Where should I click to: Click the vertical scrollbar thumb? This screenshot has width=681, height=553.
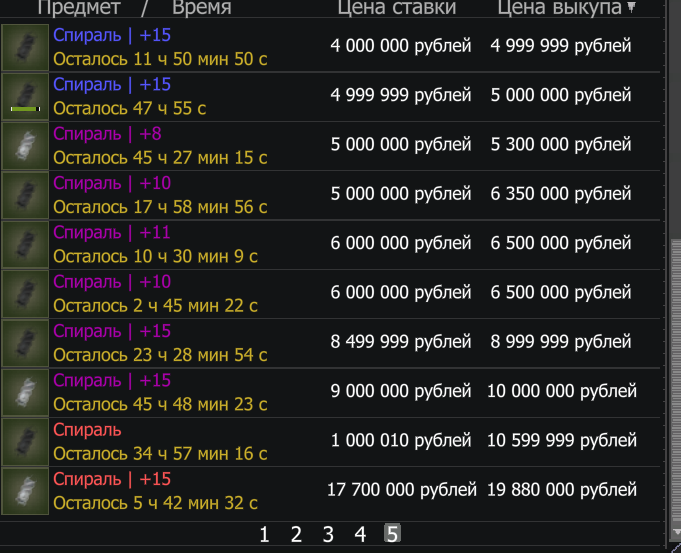point(676,382)
